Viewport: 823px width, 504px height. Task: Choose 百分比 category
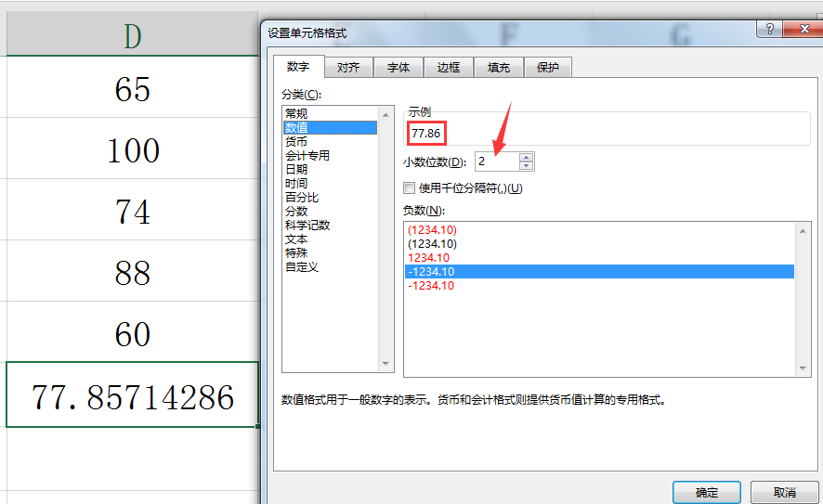[x=330, y=197]
